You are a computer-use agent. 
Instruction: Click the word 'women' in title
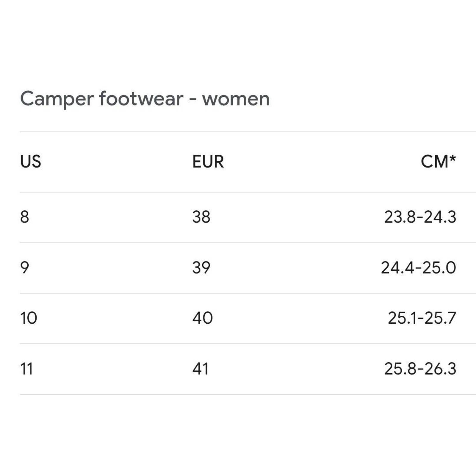236,99
